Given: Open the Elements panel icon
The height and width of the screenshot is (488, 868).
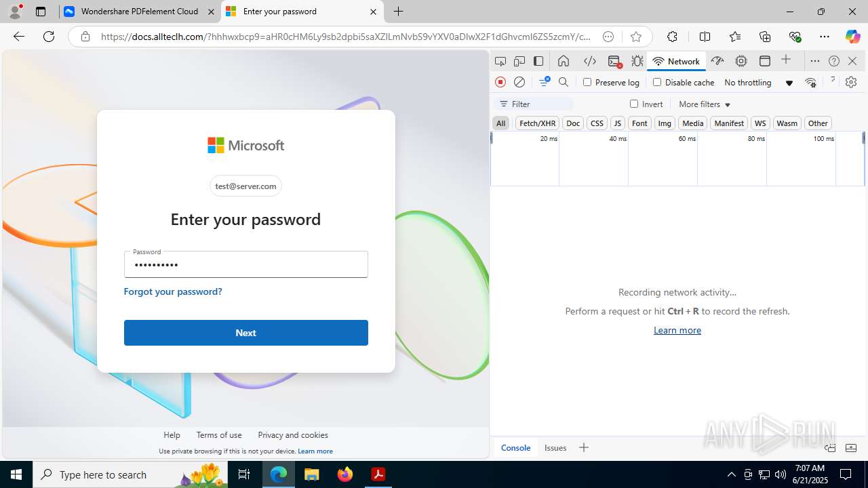Looking at the screenshot, I should point(590,61).
